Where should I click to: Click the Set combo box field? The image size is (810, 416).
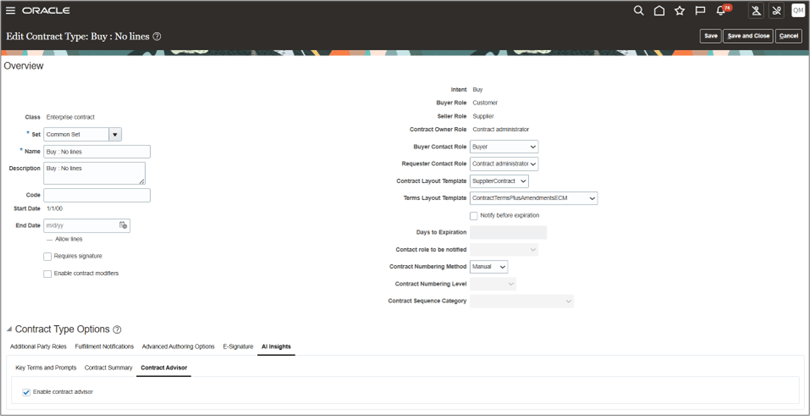pos(76,134)
